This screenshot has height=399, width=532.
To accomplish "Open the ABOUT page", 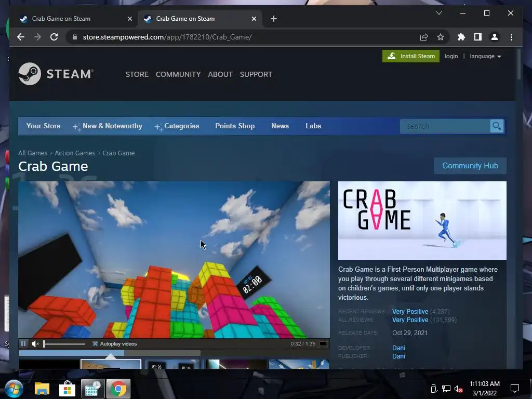I will point(220,74).
